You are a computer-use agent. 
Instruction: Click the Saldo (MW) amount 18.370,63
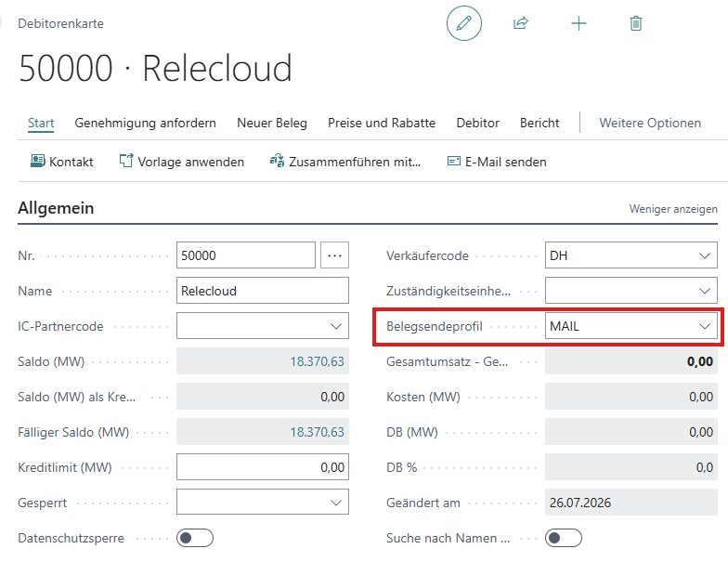coord(318,361)
